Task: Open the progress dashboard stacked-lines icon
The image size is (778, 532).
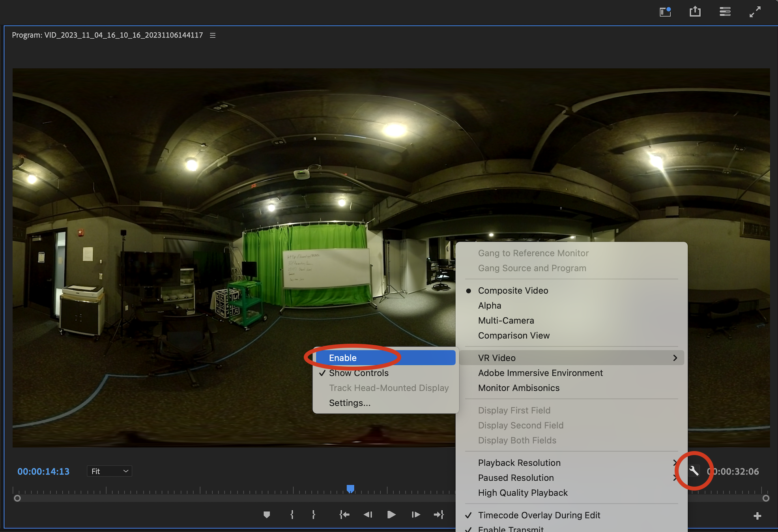Action: coord(725,12)
